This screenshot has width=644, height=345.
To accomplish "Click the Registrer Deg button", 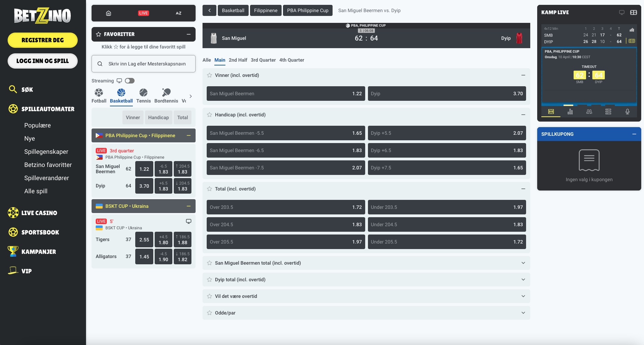I will click(x=43, y=40).
